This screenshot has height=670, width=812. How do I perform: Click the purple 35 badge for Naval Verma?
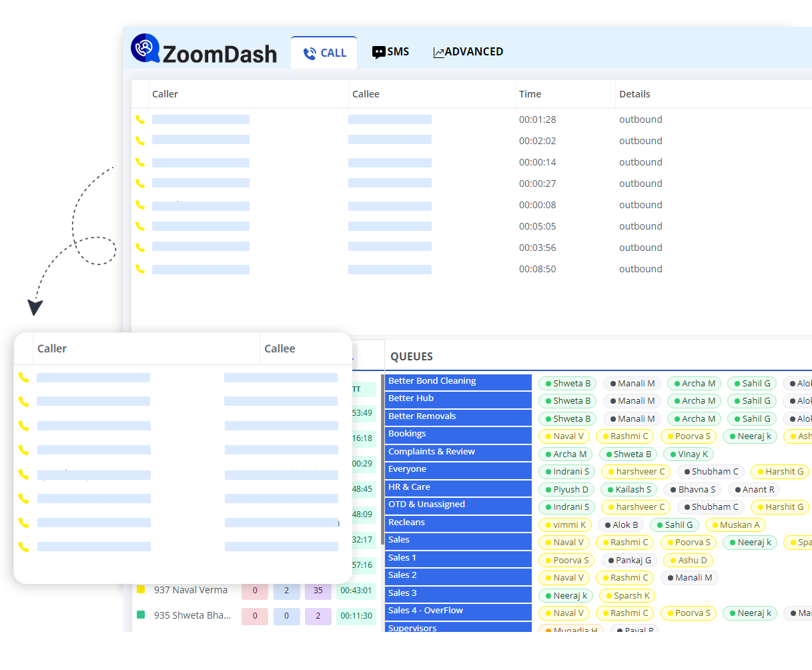click(318, 591)
